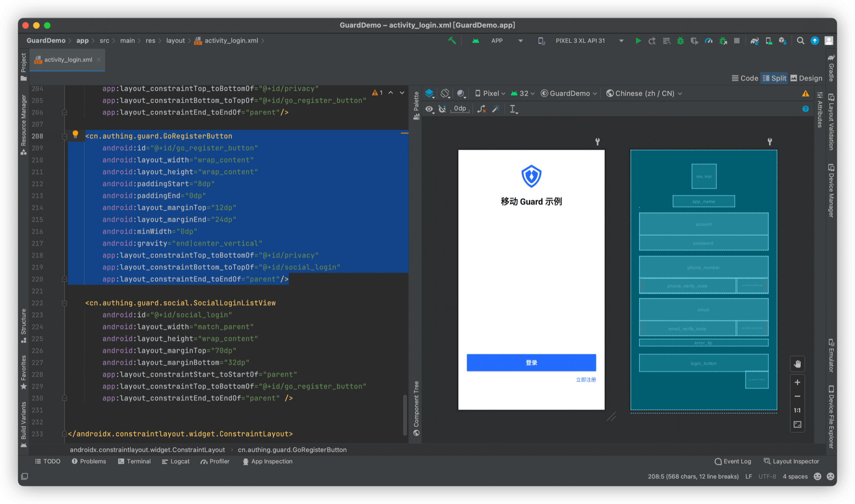Image resolution: width=855 pixels, height=504 pixels.
Task: Toggle the View Options eye icon
Action: (x=429, y=109)
